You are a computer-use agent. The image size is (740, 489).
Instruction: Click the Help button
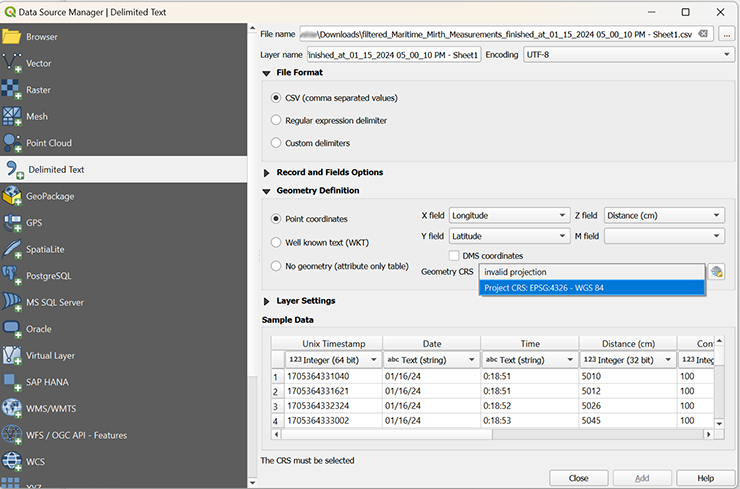705,478
